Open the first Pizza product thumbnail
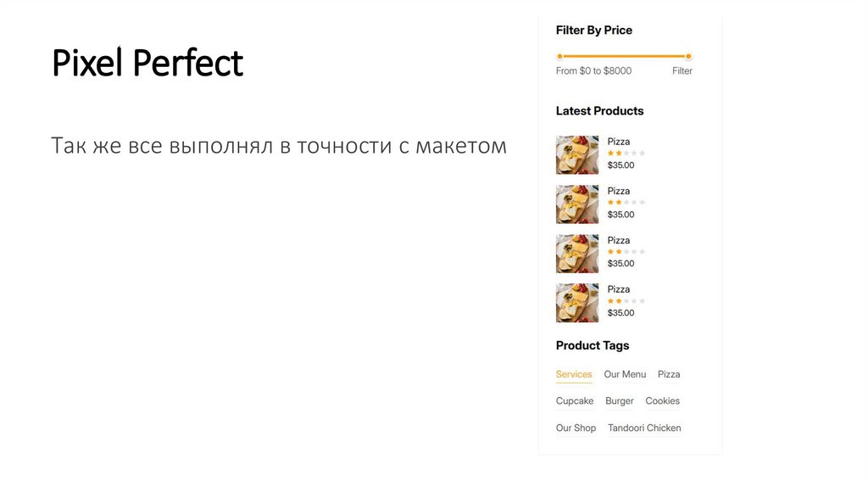Screen dimensions: 868x487 pos(577,155)
